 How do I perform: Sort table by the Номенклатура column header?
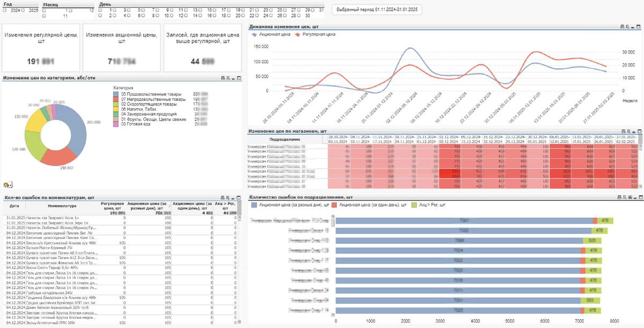point(62,205)
